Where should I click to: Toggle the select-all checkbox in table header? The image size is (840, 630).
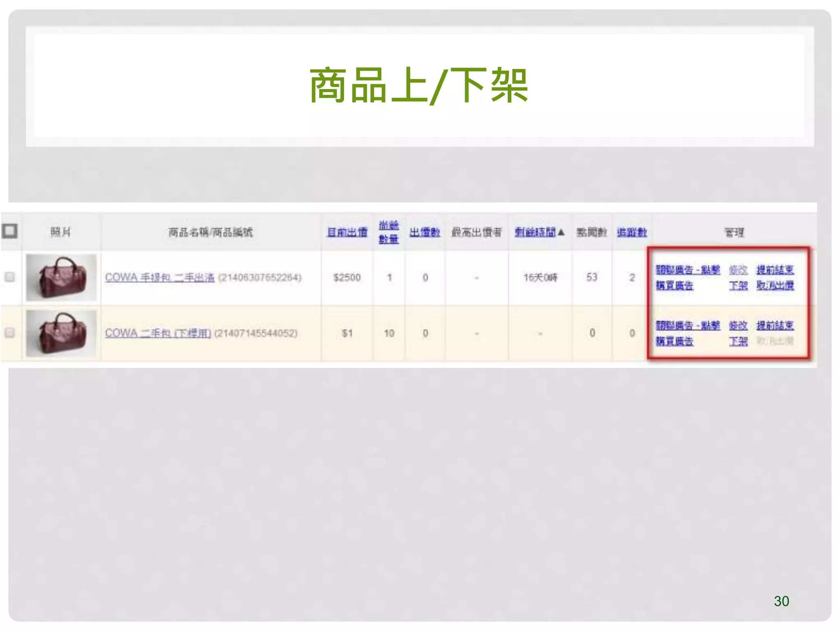point(9,231)
